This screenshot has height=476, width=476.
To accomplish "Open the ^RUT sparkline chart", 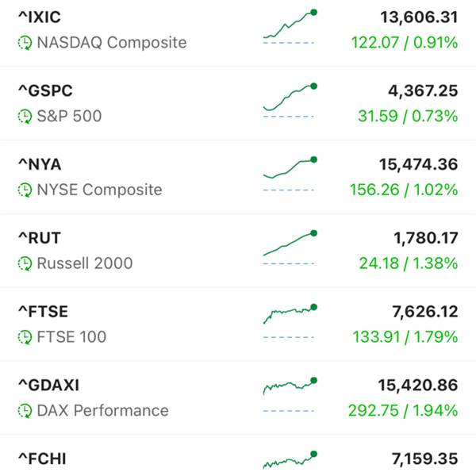I will [289, 246].
